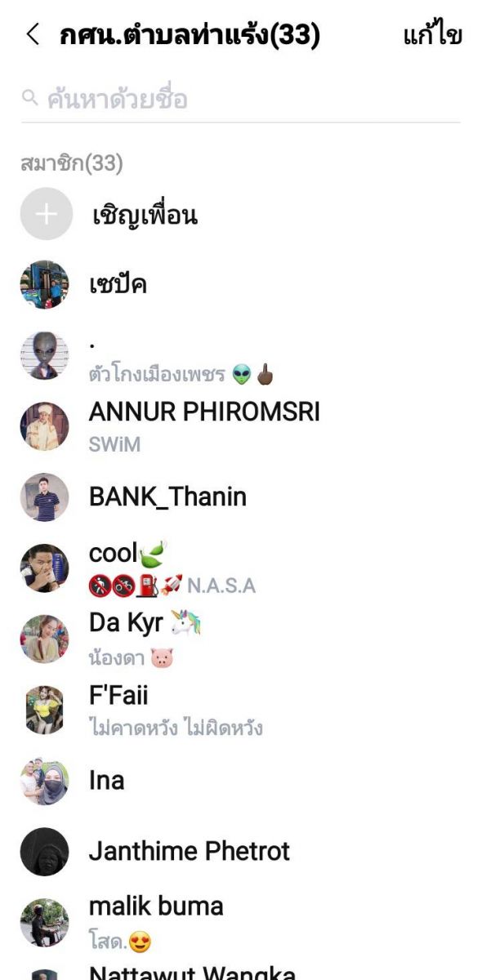This screenshot has height=980, width=482.
Task: Tap the back arrow icon
Action: [33, 35]
